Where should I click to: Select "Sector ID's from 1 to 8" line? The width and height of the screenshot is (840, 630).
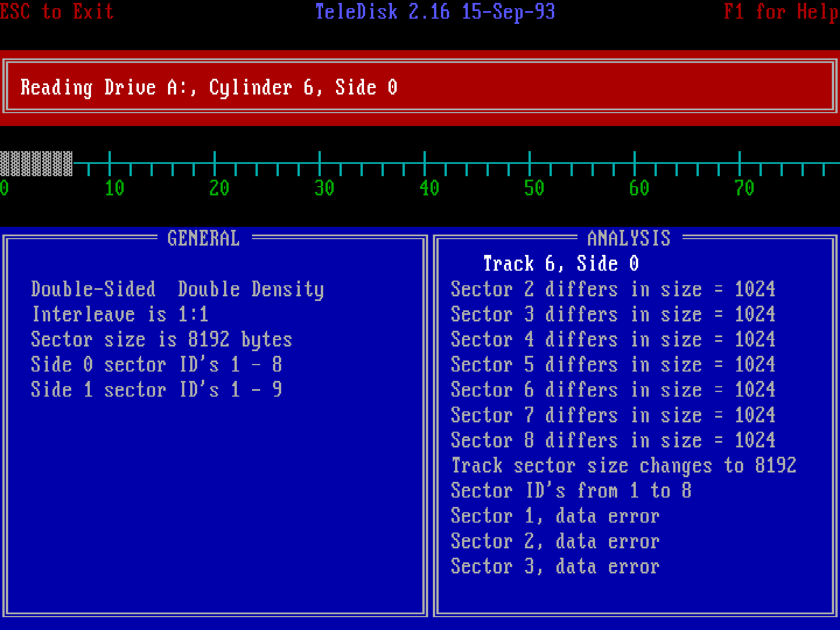(x=571, y=491)
